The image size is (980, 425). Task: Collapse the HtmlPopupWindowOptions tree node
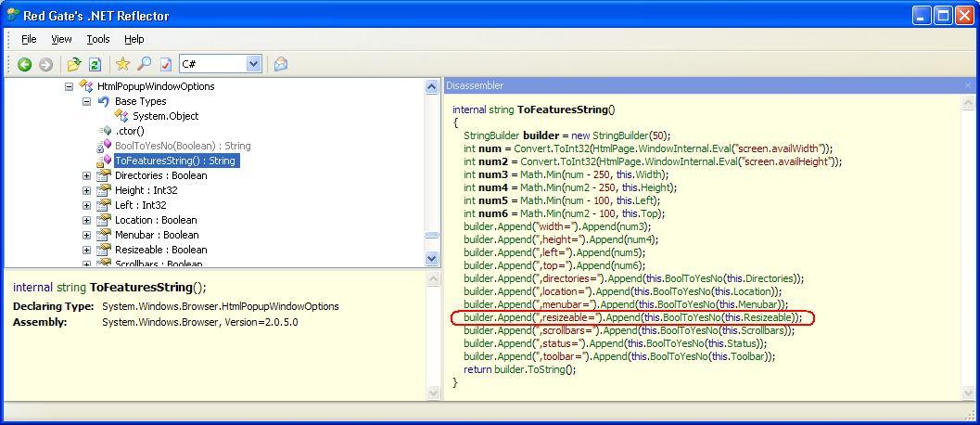tap(70, 86)
